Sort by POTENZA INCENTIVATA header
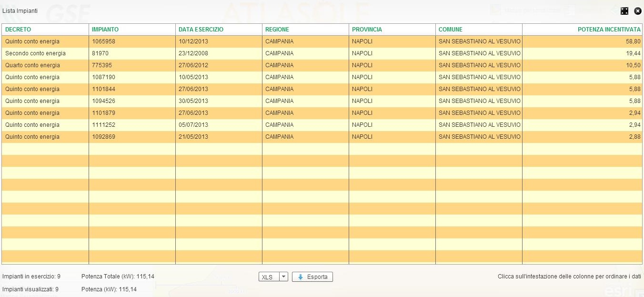The height and width of the screenshot is (297, 644). [x=609, y=30]
